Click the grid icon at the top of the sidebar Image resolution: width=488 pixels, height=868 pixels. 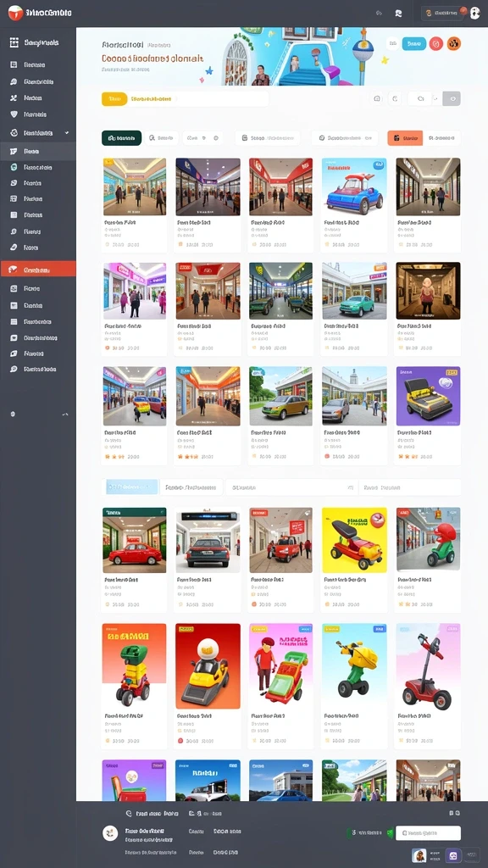click(14, 42)
